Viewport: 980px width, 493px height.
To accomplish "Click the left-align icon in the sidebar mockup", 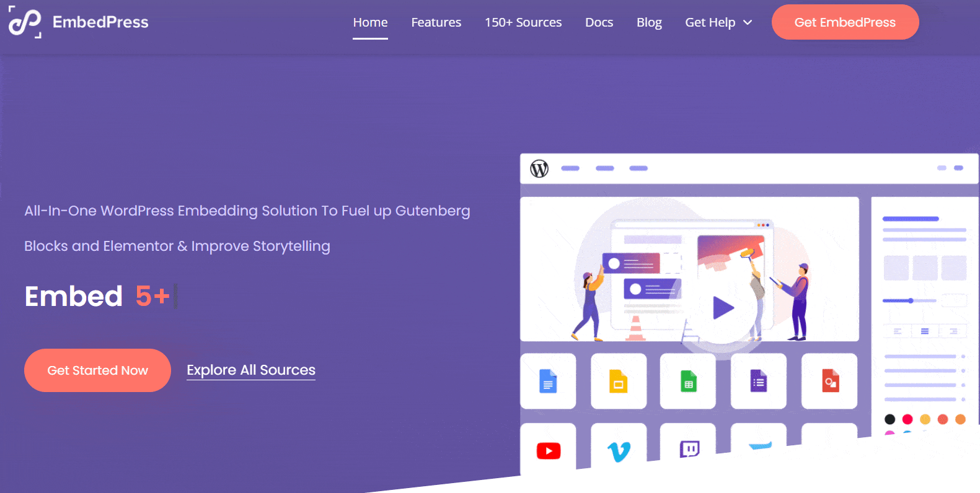I will 897,331.
